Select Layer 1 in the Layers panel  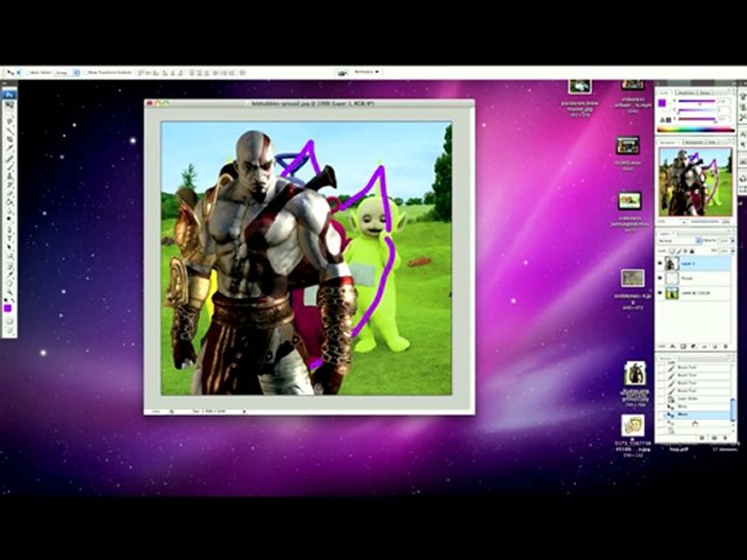(x=695, y=264)
